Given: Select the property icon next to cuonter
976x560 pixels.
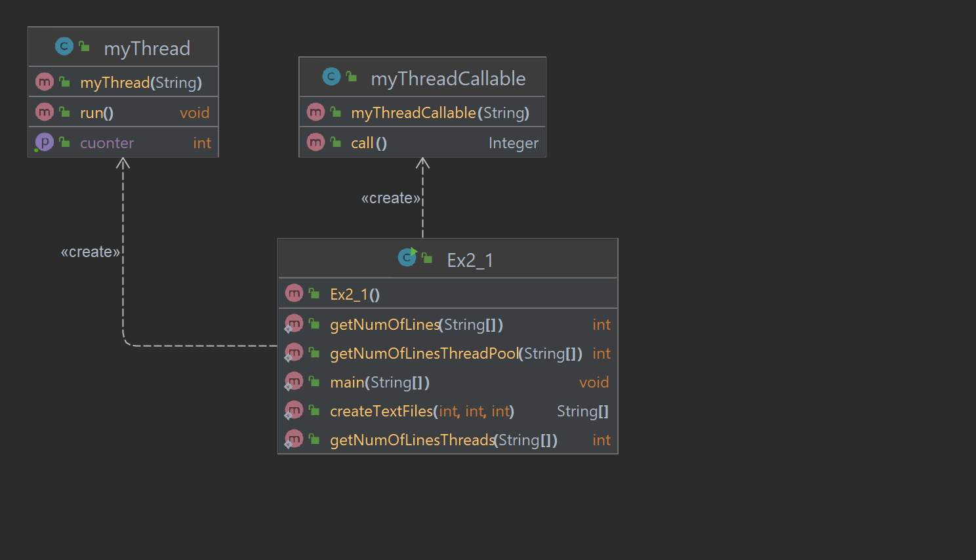Looking at the screenshot, I should point(44,142).
